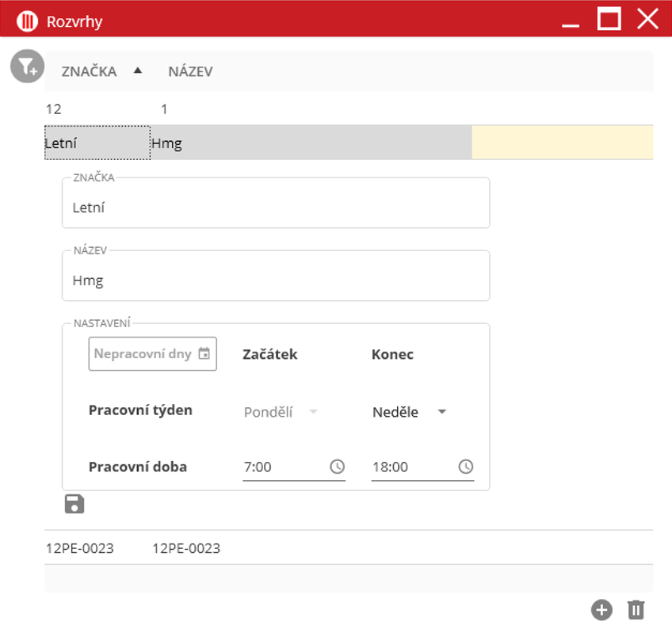
Task: Click the ZNAČKA column header
Action: [89, 71]
